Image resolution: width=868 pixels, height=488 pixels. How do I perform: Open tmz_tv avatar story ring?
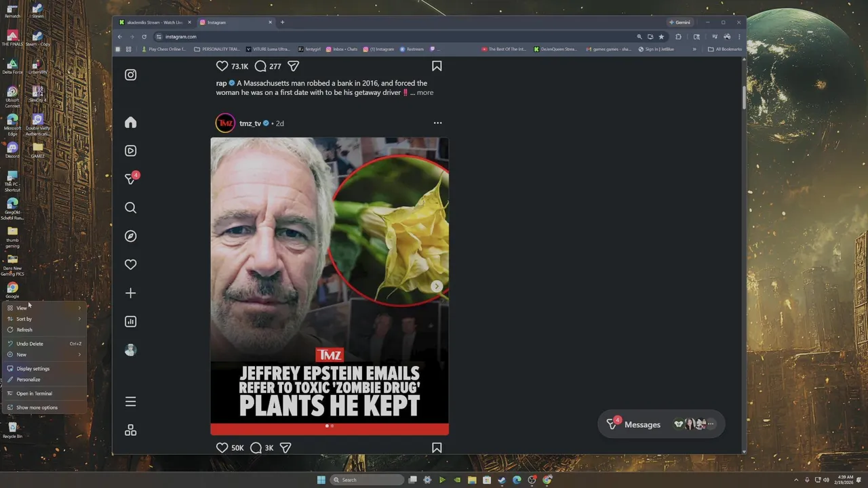click(225, 123)
